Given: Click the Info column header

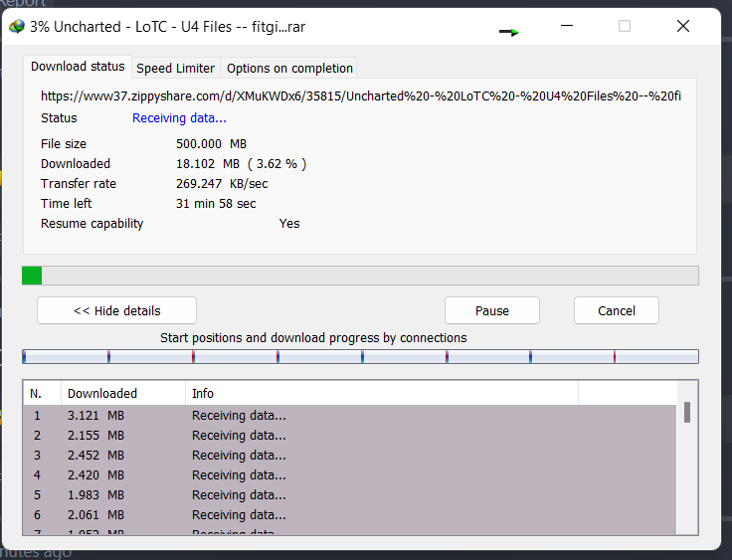Looking at the screenshot, I should tap(382, 393).
